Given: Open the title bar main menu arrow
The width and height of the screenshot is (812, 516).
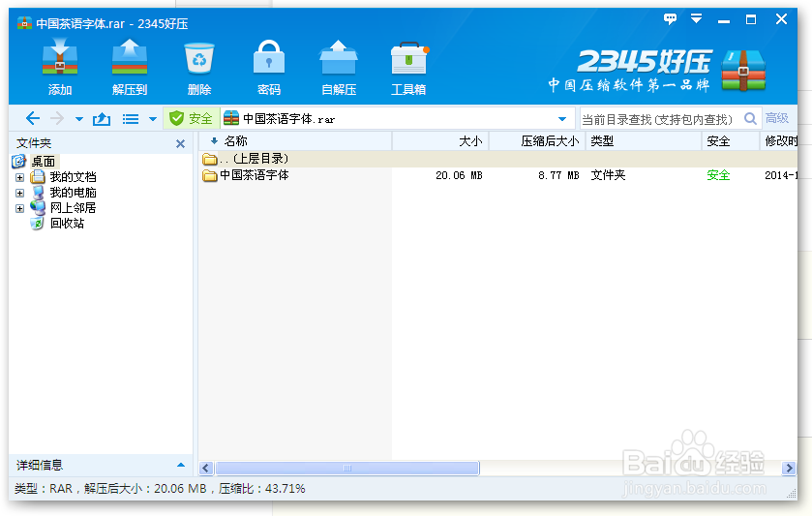Looking at the screenshot, I should coord(697,19).
